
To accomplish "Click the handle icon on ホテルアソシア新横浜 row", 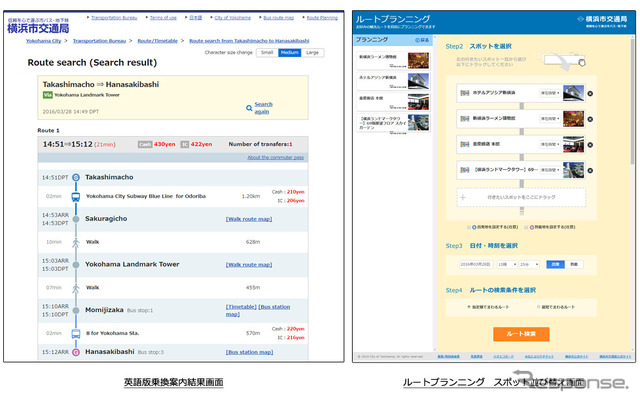I will click(x=464, y=93).
